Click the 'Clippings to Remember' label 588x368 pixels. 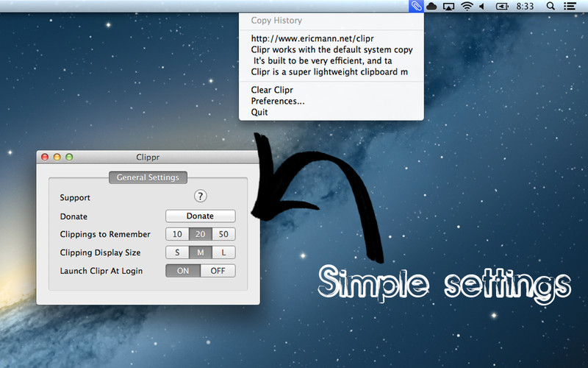[105, 234]
